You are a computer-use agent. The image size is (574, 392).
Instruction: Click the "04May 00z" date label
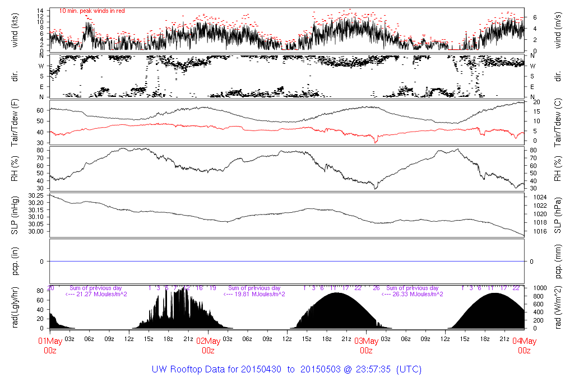click(x=524, y=346)
